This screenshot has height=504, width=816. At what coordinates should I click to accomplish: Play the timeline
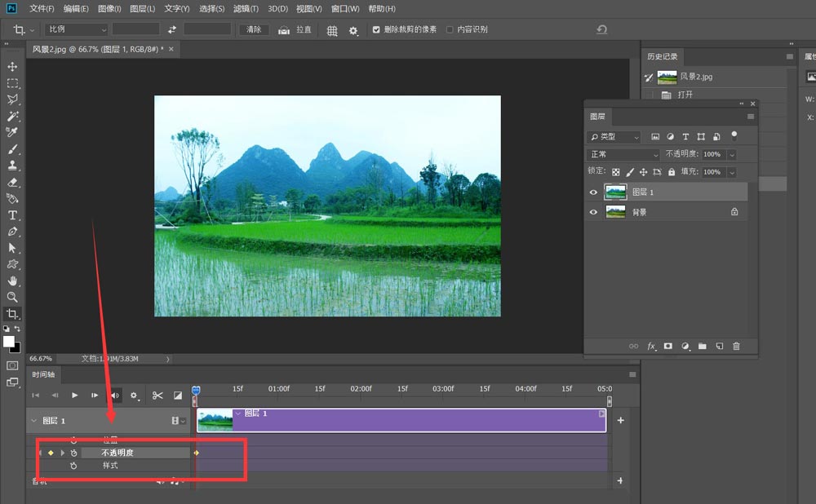click(74, 396)
